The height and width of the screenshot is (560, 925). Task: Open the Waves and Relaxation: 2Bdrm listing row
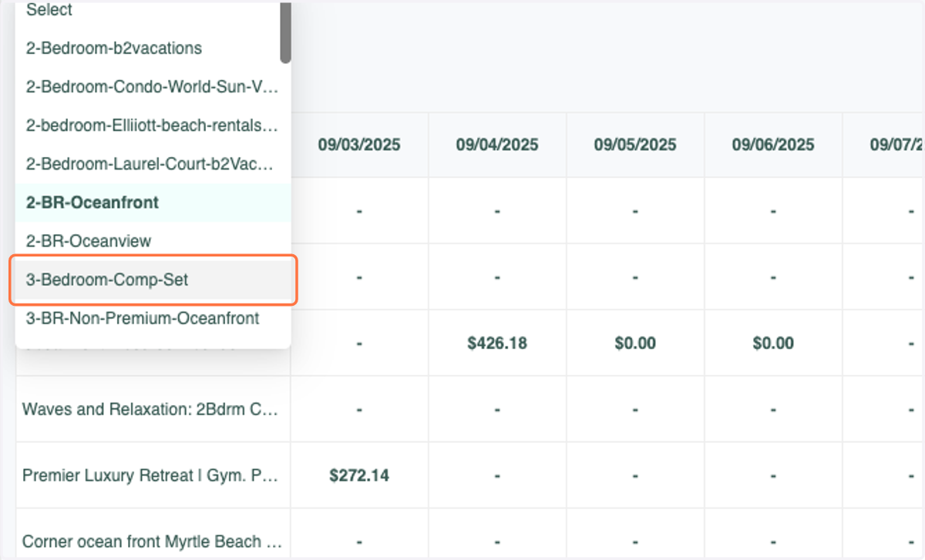(153, 409)
